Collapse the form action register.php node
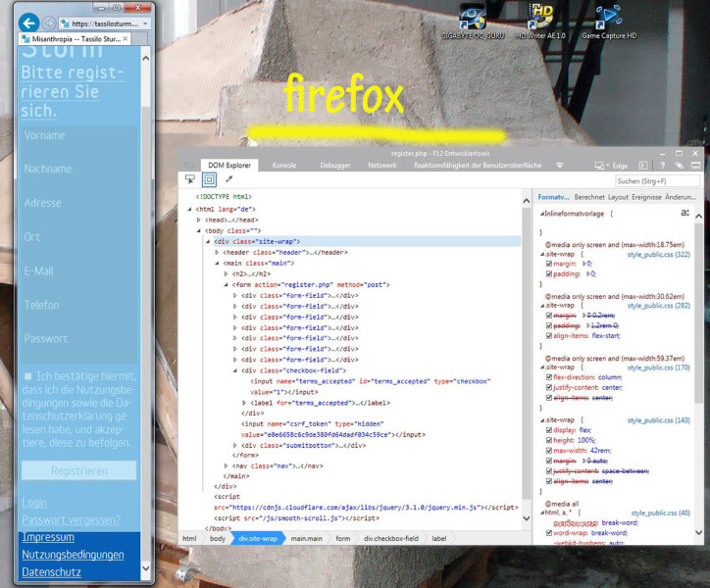This screenshot has width=710, height=588. [226, 285]
